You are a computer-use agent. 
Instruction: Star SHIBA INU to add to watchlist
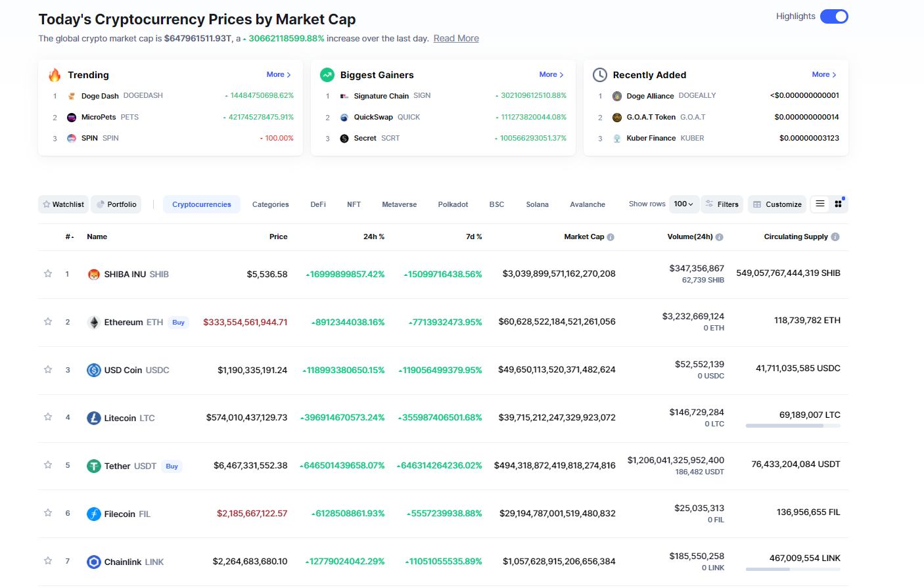[48, 273]
